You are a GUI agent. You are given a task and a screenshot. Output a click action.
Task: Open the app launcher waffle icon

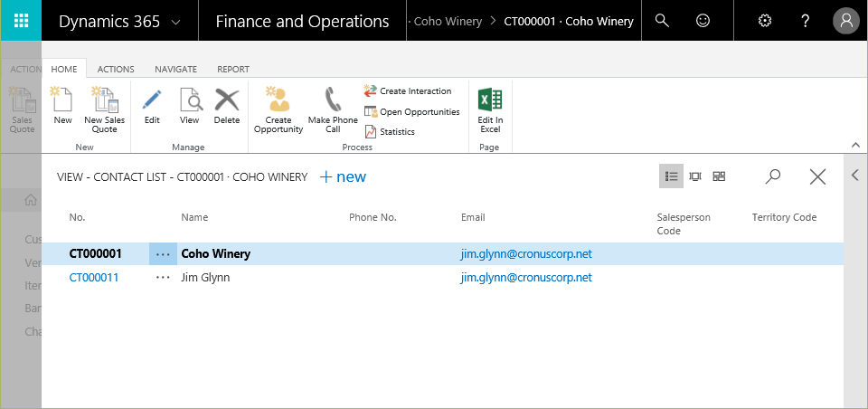[21, 21]
